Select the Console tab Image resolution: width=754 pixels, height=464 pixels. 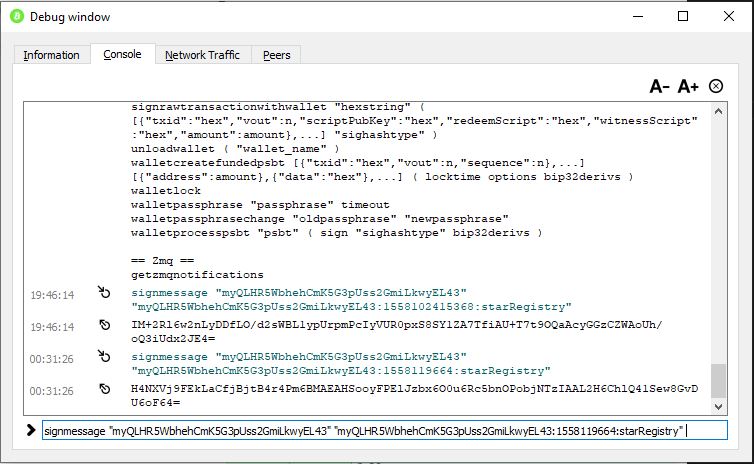pos(123,54)
